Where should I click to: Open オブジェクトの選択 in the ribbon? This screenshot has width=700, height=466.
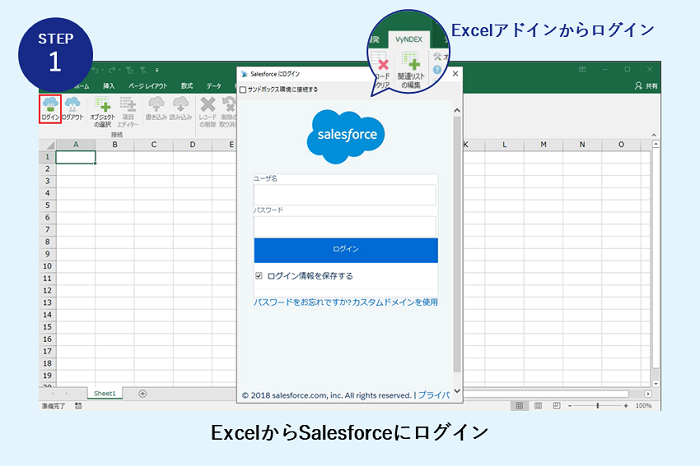tap(102, 112)
